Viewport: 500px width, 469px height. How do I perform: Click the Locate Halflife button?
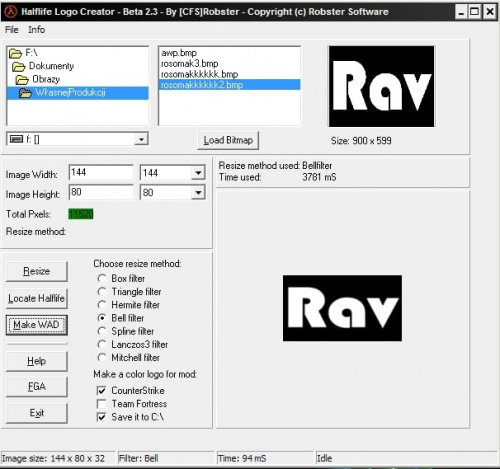point(37,298)
